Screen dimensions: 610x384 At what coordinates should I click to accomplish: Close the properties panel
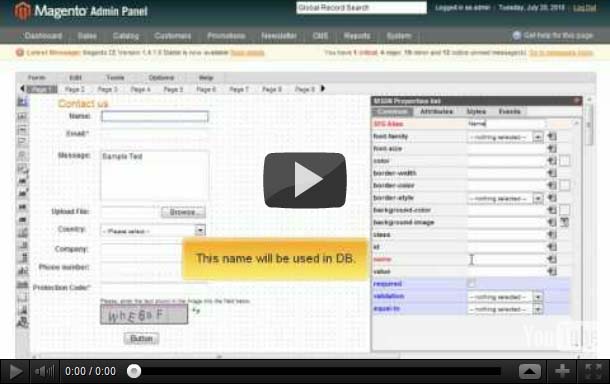[x=577, y=101]
